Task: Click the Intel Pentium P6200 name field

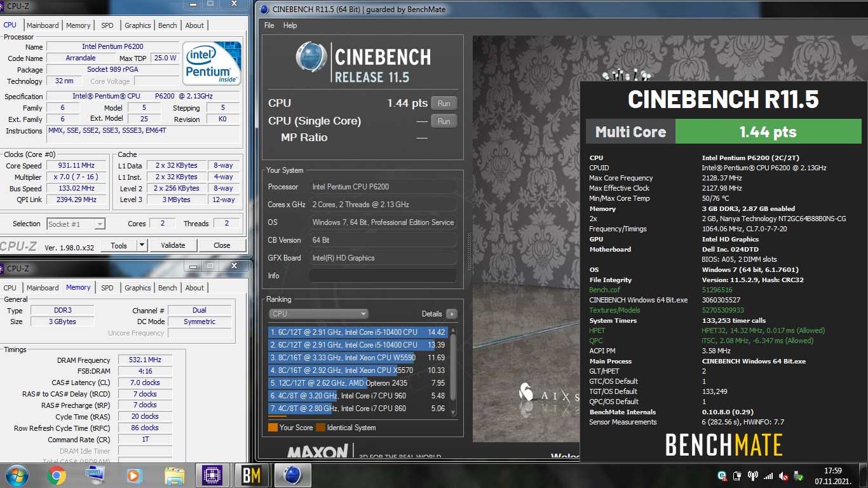Action: click(x=112, y=47)
